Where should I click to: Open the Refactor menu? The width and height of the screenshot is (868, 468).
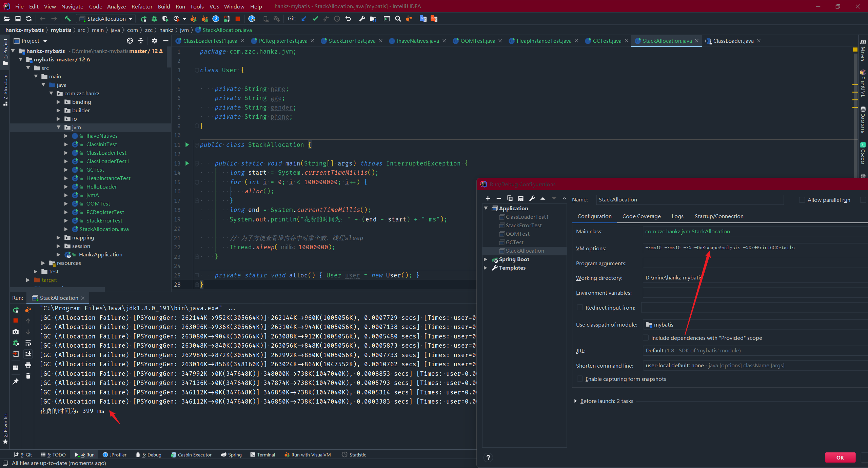pyautogui.click(x=142, y=6)
